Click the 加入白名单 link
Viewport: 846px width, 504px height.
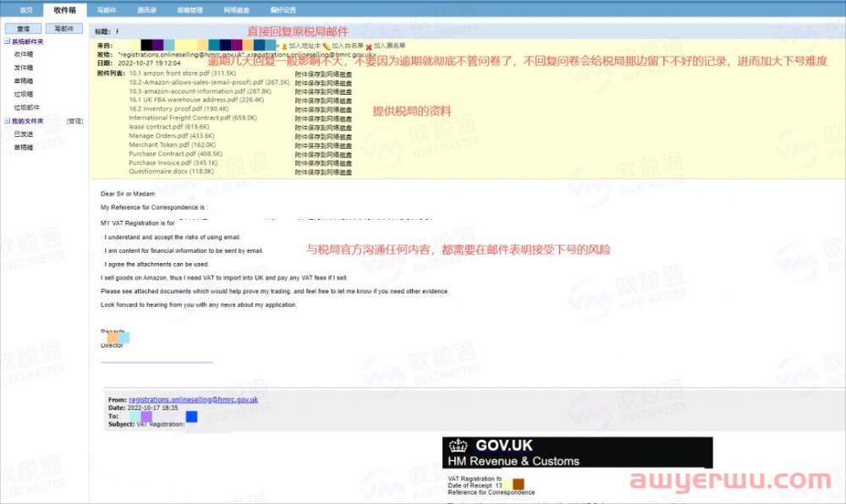(348, 47)
